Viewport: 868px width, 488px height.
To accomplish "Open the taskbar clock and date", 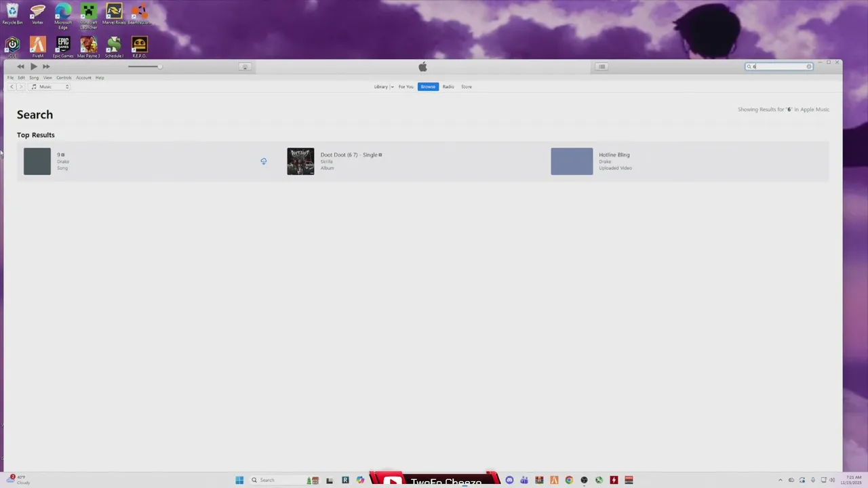I will [852, 480].
